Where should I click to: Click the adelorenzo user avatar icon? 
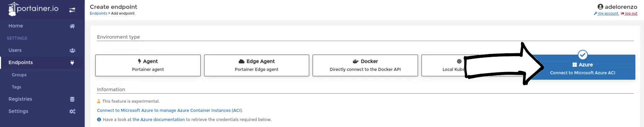[x=600, y=7]
